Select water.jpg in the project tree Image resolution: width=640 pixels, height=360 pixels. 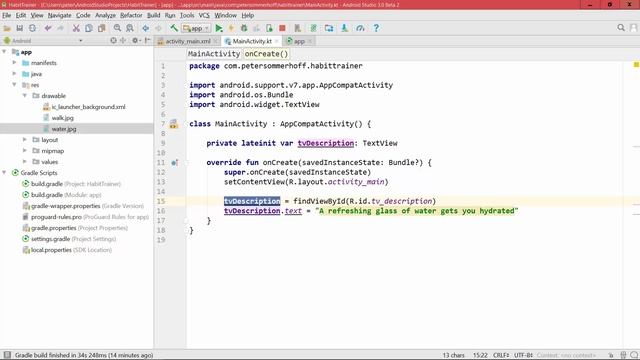(x=64, y=129)
